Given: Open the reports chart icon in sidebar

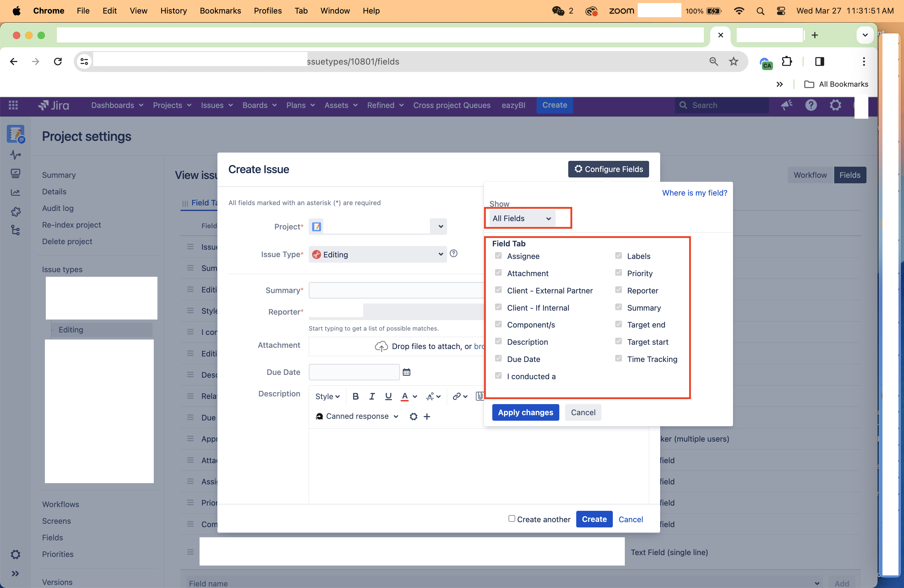Looking at the screenshot, I should (x=15, y=193).
